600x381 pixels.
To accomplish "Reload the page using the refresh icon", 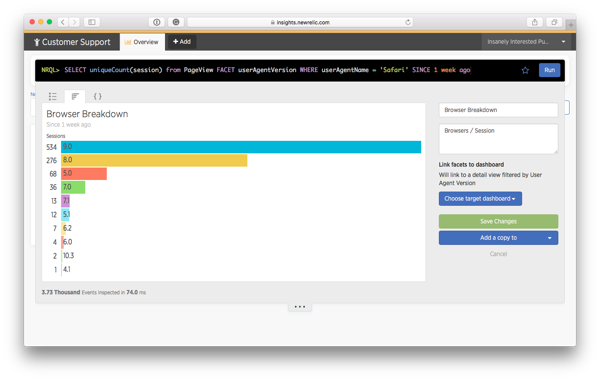I will (x=408, y=22).
